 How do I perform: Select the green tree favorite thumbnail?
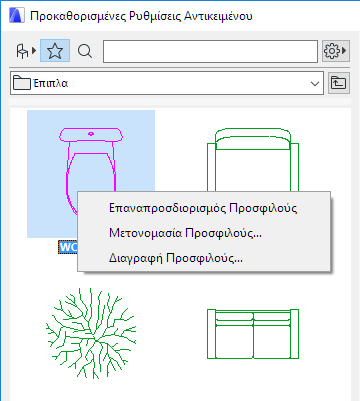pos(91,333)
